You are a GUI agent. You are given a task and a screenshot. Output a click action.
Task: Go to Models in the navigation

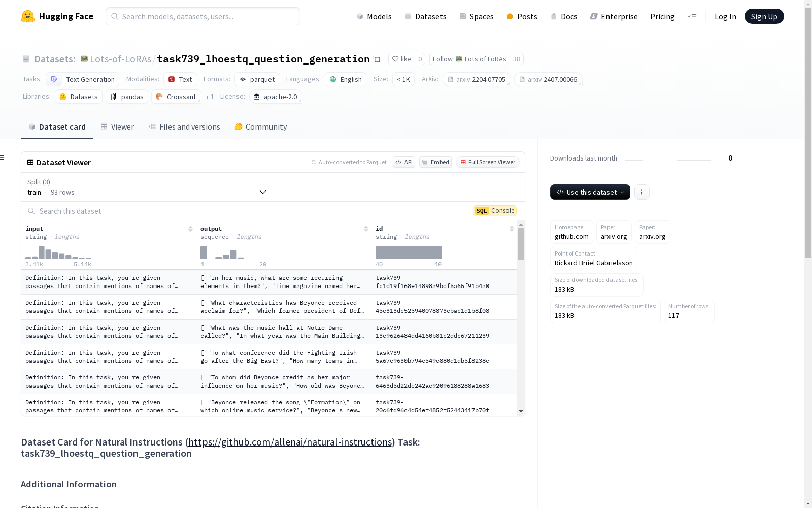(374, 16)
